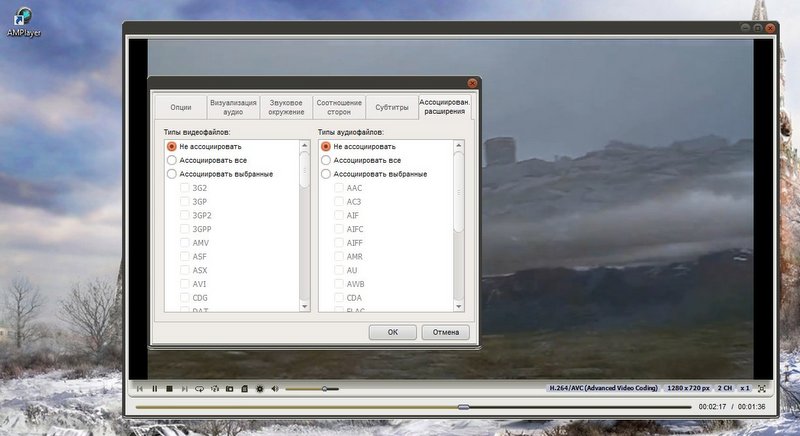Close the settings dialog

click(472, 83)
